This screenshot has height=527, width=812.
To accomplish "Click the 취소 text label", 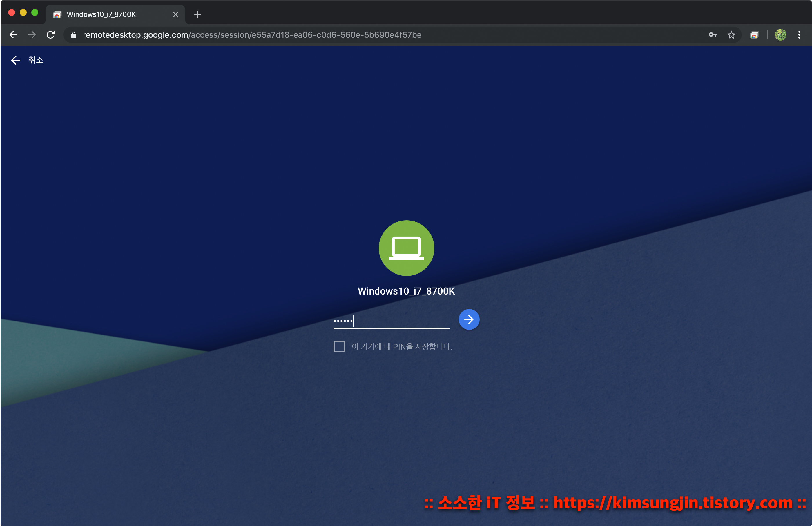I will [36, 60].
